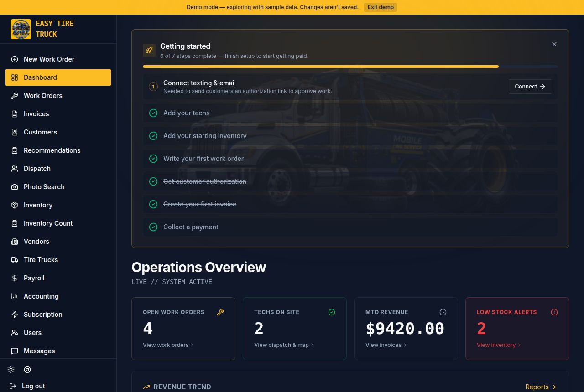
Task: Click the people icon beside Dispatch
Action: tap(15, 169)
